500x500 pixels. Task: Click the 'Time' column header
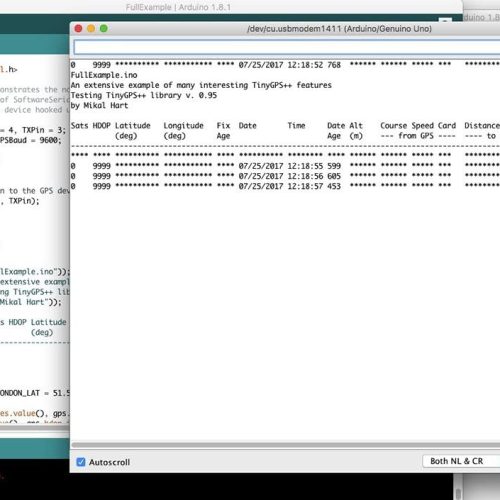coord(296,126)
